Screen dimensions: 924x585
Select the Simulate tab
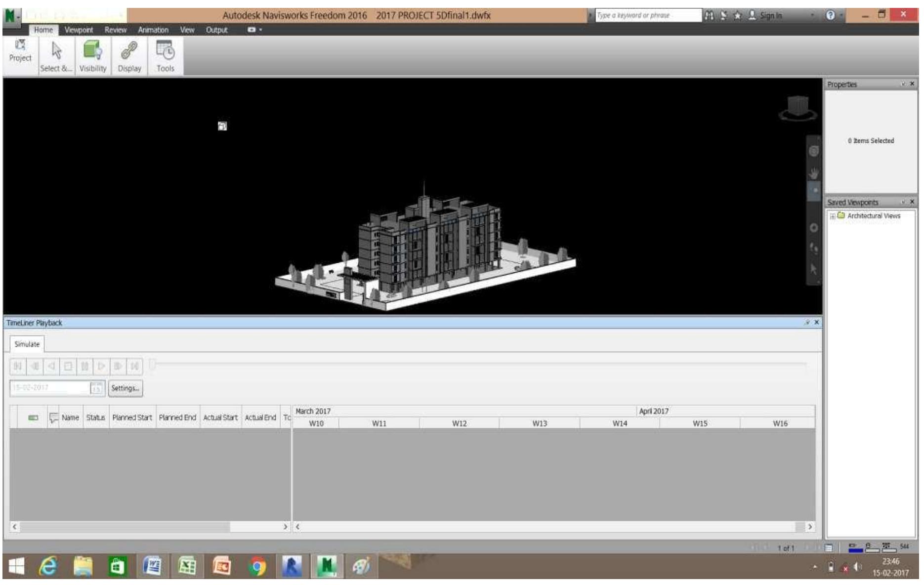point(27,344)
